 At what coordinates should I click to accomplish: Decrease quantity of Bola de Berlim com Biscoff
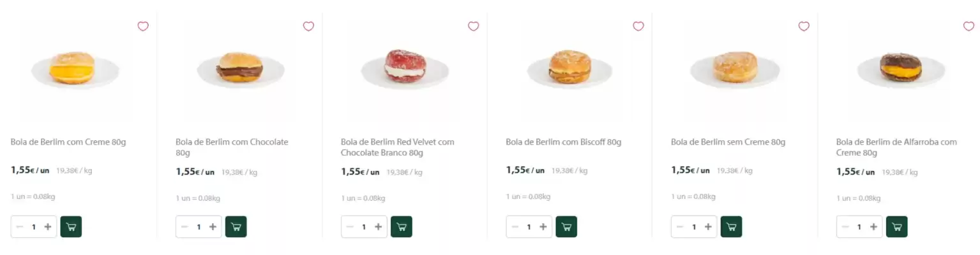click(515, 227)
